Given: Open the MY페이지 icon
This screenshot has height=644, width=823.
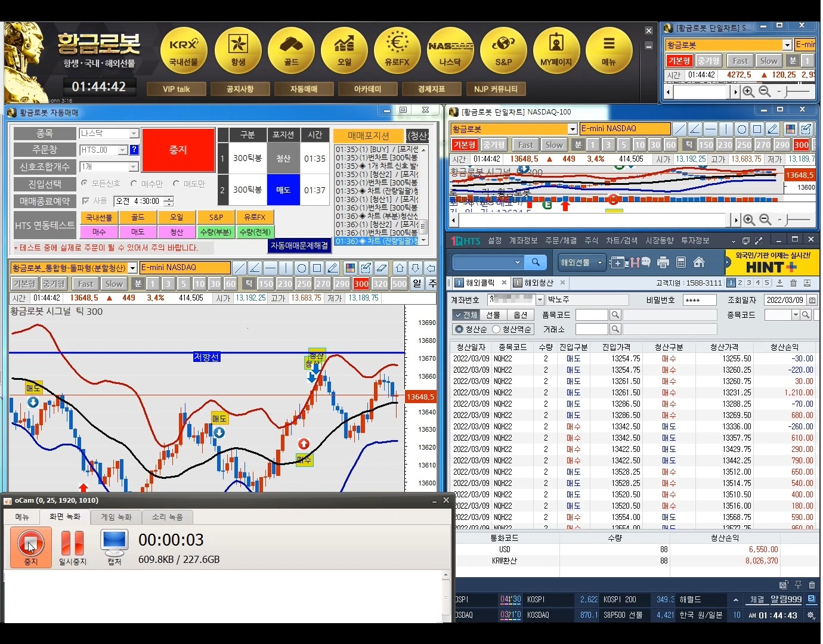Looking at the screenshot, I should point(556,51).
